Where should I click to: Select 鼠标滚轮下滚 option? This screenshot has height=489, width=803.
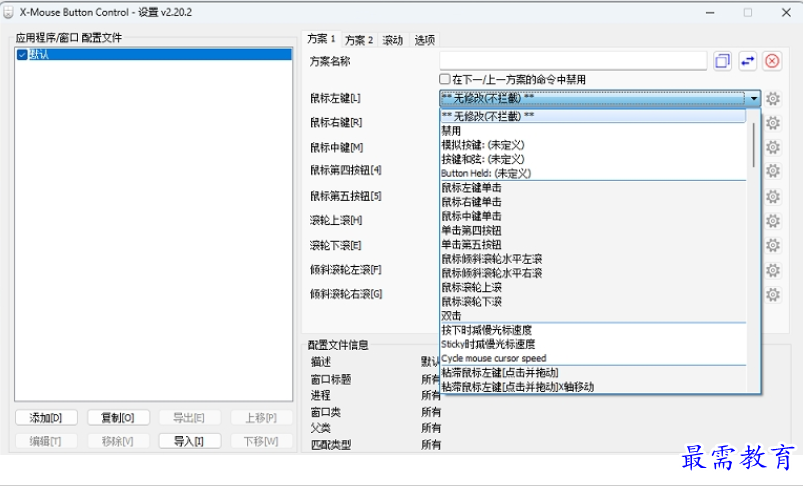pos(593,302)
